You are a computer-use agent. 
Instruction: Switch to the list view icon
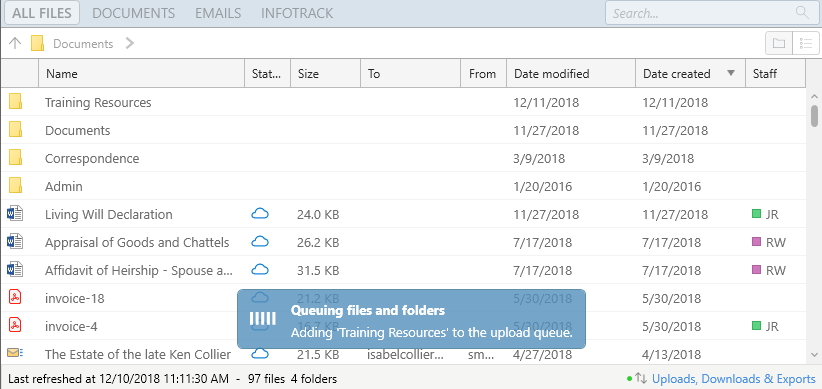806,43
